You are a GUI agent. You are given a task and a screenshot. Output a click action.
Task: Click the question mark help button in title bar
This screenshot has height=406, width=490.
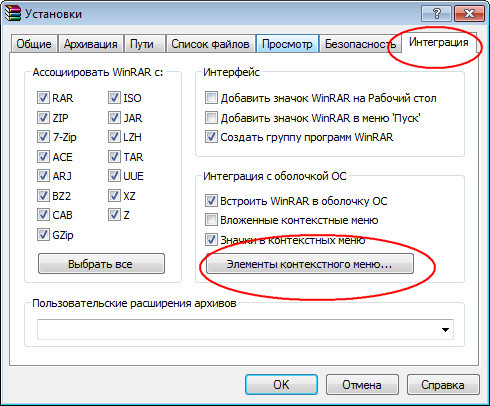(x=436, y=13)
